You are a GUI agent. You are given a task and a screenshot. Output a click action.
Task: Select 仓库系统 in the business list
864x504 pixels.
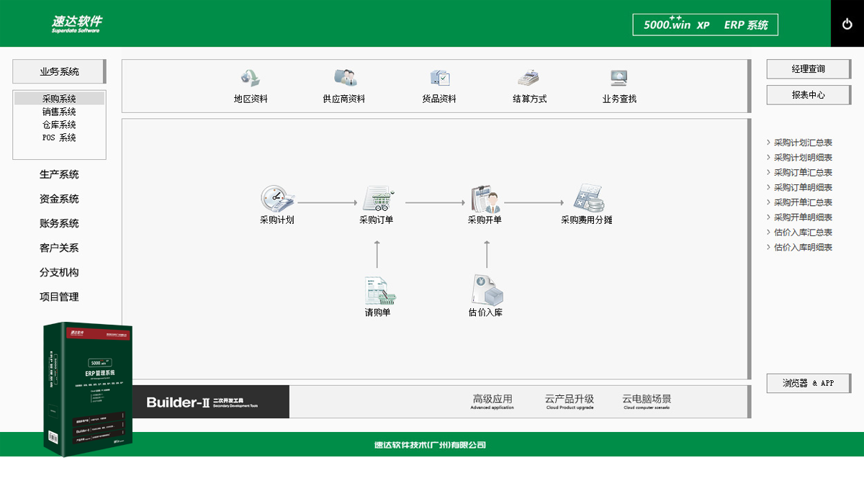tap(59, 125)
